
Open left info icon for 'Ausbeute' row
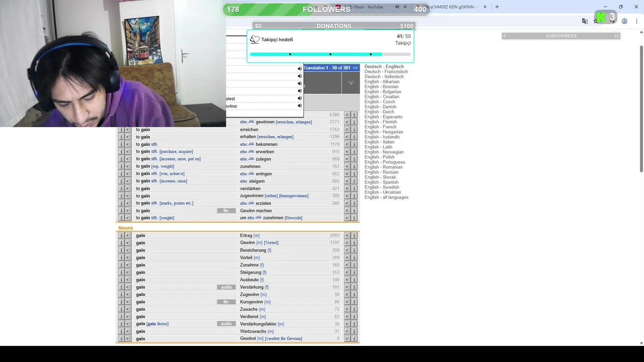pyautogui.click(x=121, y=280)
